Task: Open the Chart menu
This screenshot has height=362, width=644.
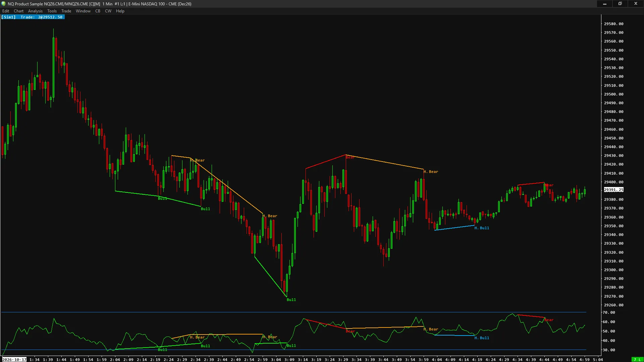Action: click(x=18, y=11)
